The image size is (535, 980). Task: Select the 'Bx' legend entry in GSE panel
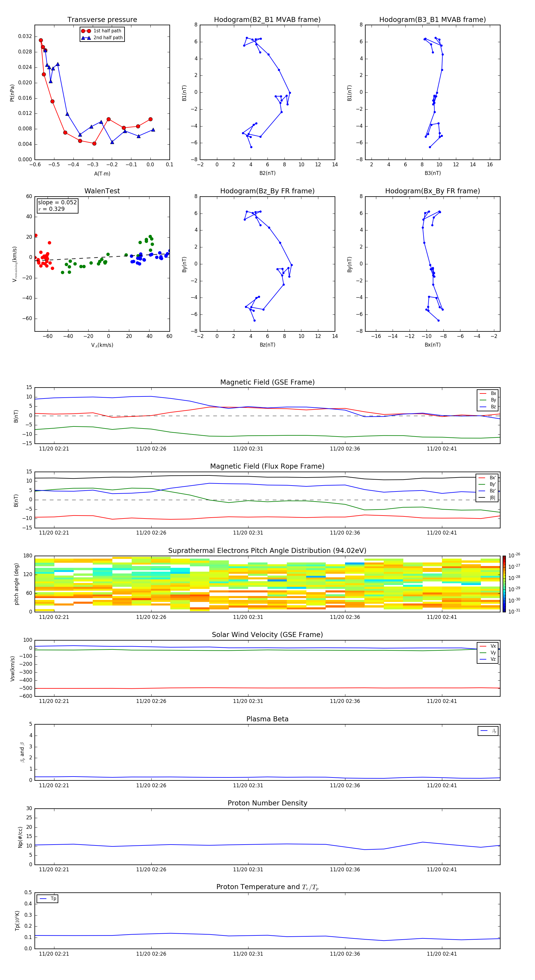tap(488, 393)
